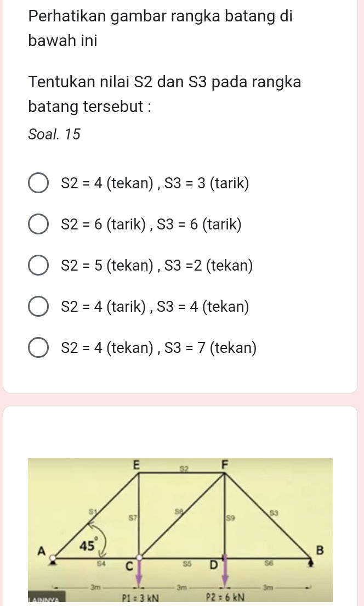364x606 pixels.
Task: Select radio button for S2 = 4 (tekan), S3 = 3 (tarik)
Action: pos(38,183)
